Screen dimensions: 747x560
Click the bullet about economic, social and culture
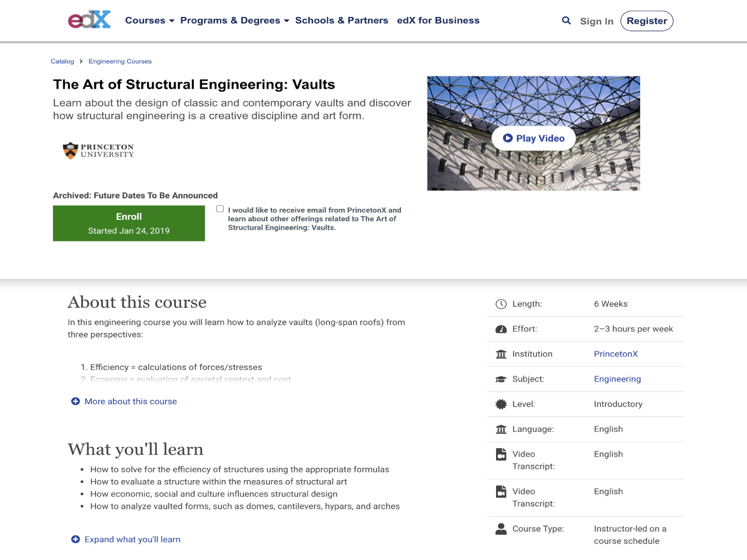(214, 494)
